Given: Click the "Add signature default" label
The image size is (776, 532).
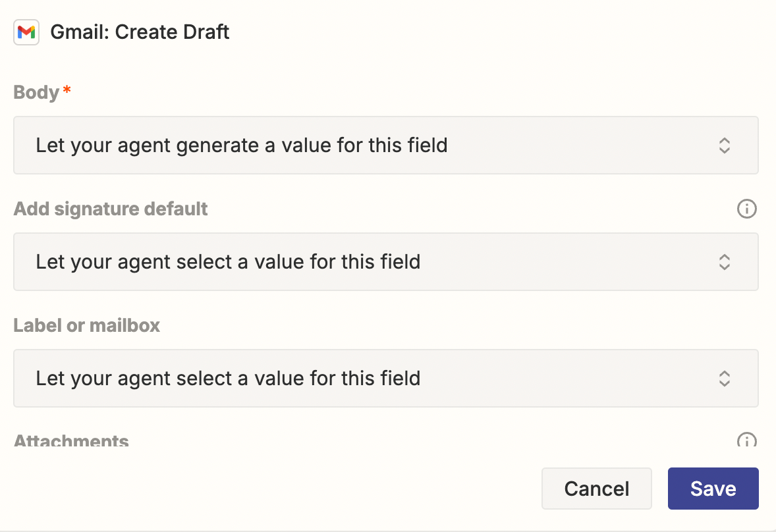Looking at the screenshot, I should (111, 209).
